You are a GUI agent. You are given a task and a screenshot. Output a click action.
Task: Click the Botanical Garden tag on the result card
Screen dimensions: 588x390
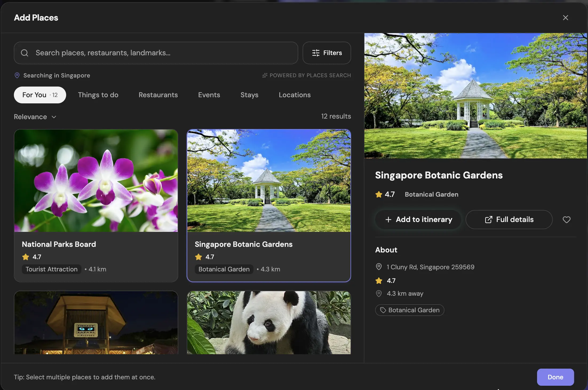[224, 269]
